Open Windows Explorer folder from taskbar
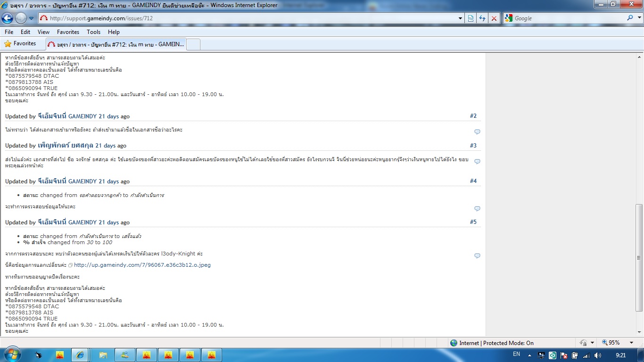The image size is (644, 362). 103,355
